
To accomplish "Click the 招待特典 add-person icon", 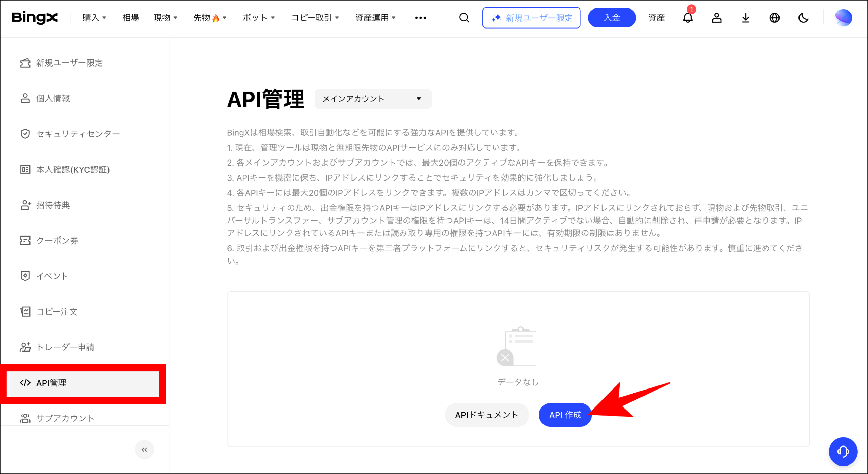I will [x=25, y=205].
